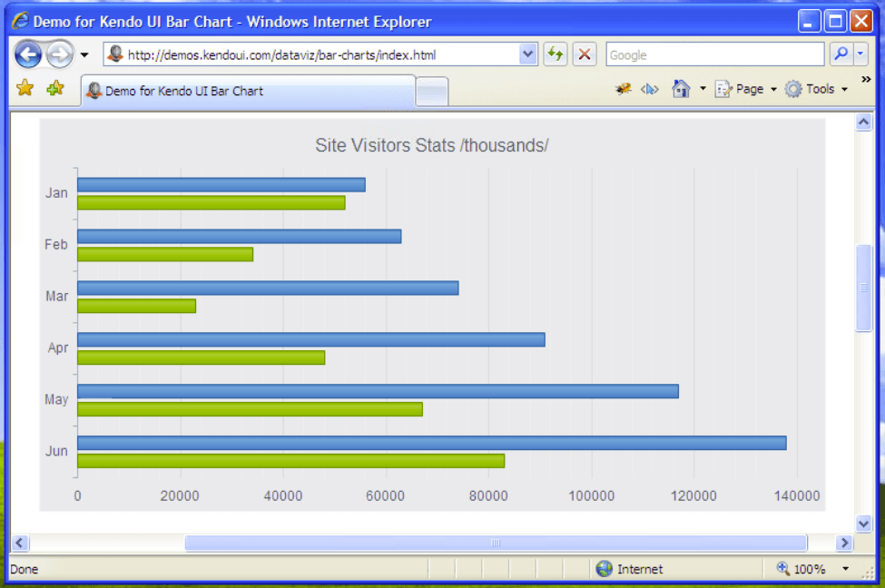Viewport: 885px width, 588px height.
Task: Click the Internet zone globe icon
Action: [605, 569]
